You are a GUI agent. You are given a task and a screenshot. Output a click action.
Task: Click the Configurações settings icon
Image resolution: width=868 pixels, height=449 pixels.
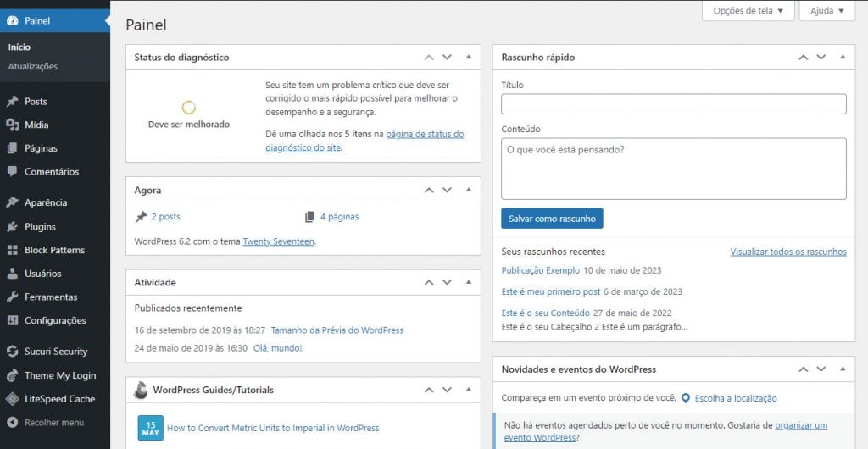coord(12,320)
